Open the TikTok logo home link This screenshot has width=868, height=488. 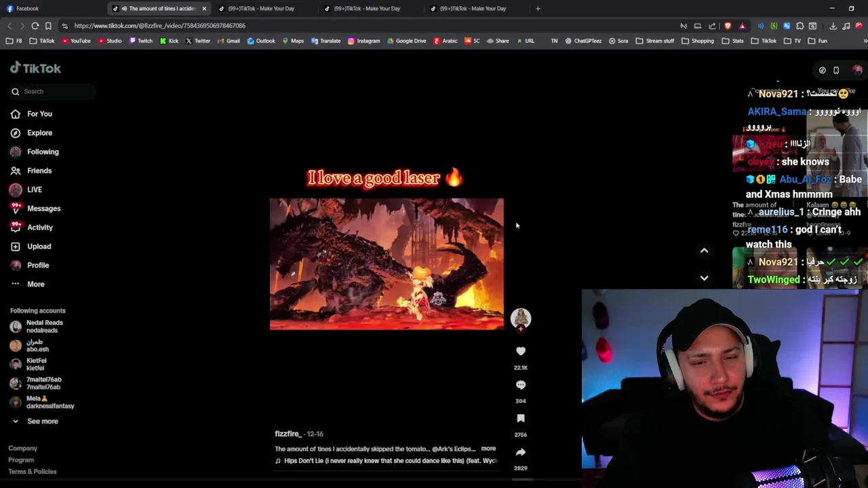[35, 68]
